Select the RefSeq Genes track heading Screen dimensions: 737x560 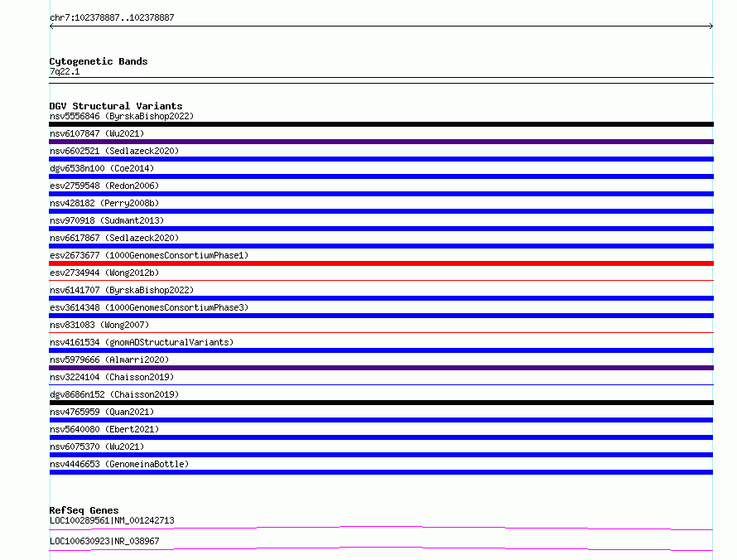(x=84, y=510)
